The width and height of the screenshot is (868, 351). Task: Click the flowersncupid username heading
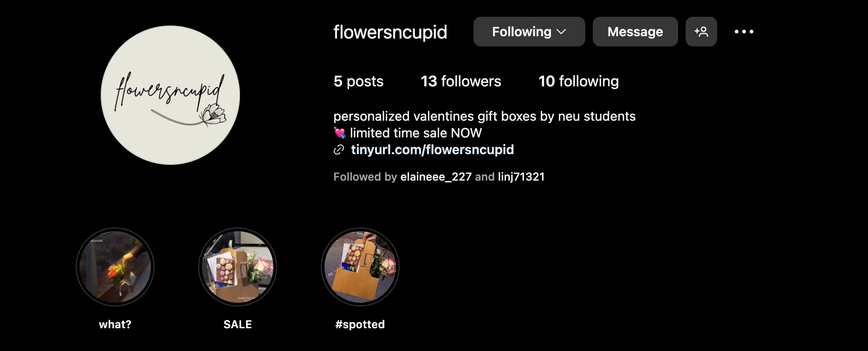tap(390, 32)
